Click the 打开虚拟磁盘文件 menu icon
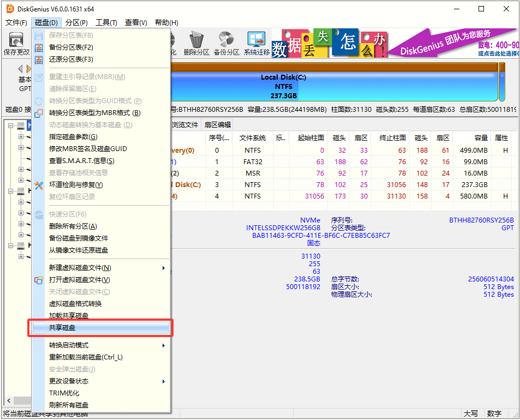 (39, 280)
